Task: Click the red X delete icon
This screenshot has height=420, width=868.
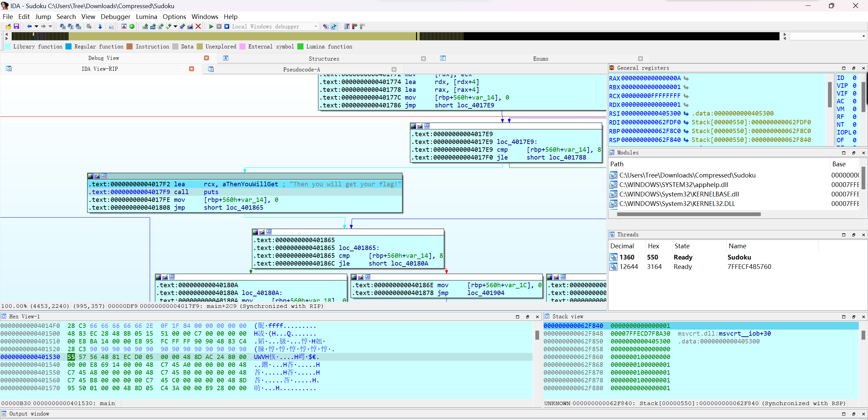Action: click(x=198, y=26)
